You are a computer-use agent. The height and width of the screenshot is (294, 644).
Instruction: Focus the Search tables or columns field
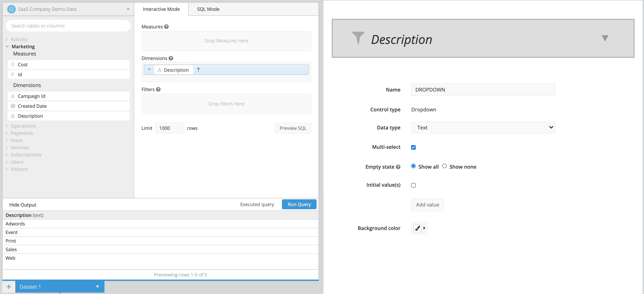[68, 26]
